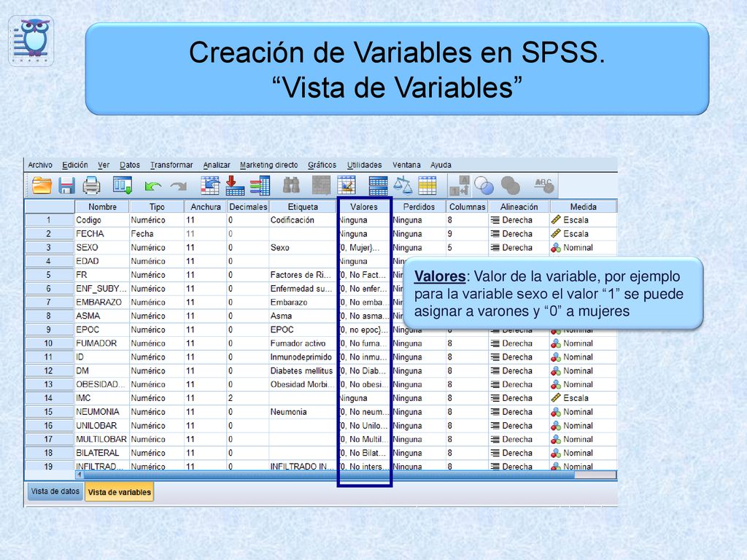This screenshot has width=747, height=560.
Task: Click the green Undo arrow
Action: click(x=152, y=186)
